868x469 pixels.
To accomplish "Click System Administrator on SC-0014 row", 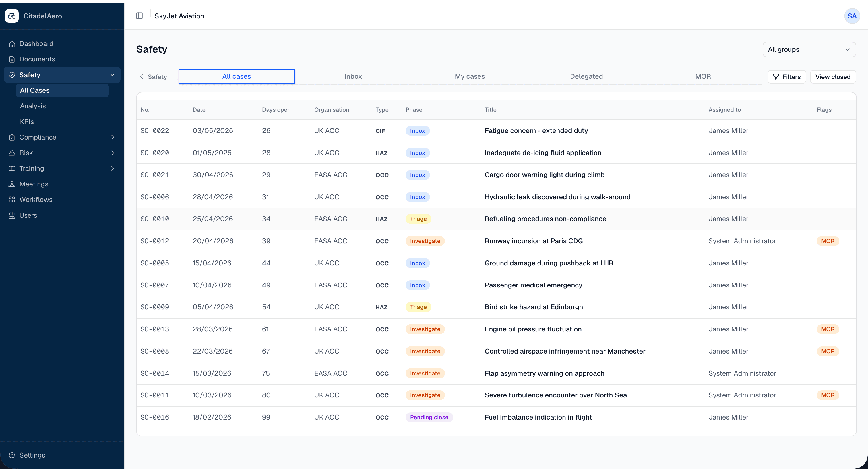I will [x=742, y=373].
